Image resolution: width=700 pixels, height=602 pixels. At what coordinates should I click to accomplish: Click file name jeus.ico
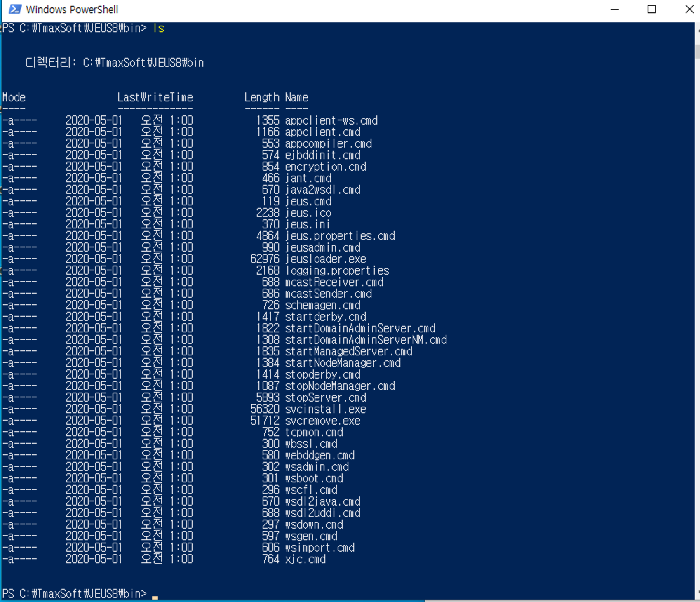point(308,213)
